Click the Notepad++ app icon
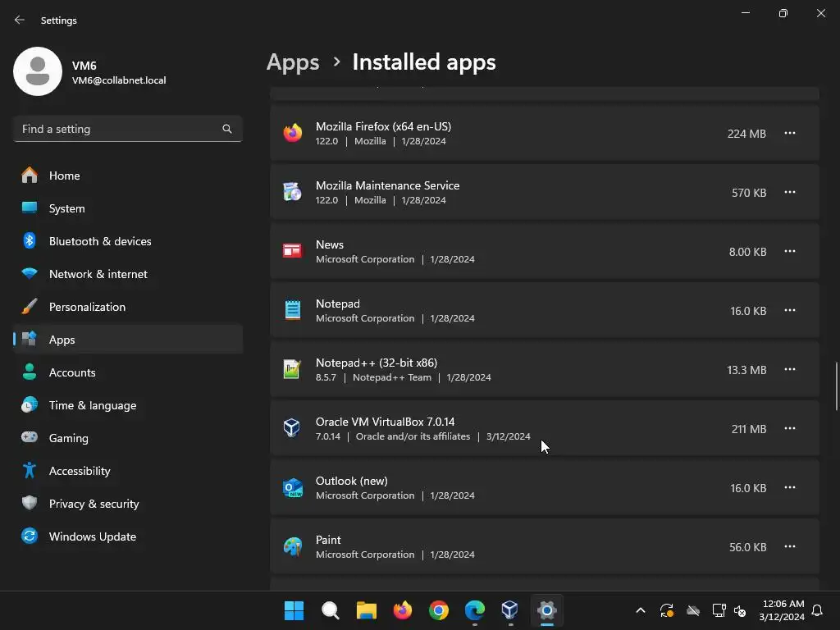The height and width of the screenshot is (630, 840). (x=293, y=369)
